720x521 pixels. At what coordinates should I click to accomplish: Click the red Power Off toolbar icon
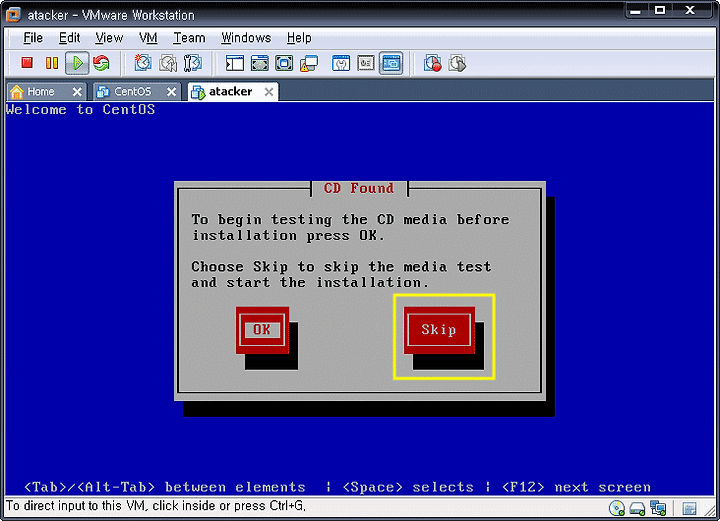pos(27,63)
